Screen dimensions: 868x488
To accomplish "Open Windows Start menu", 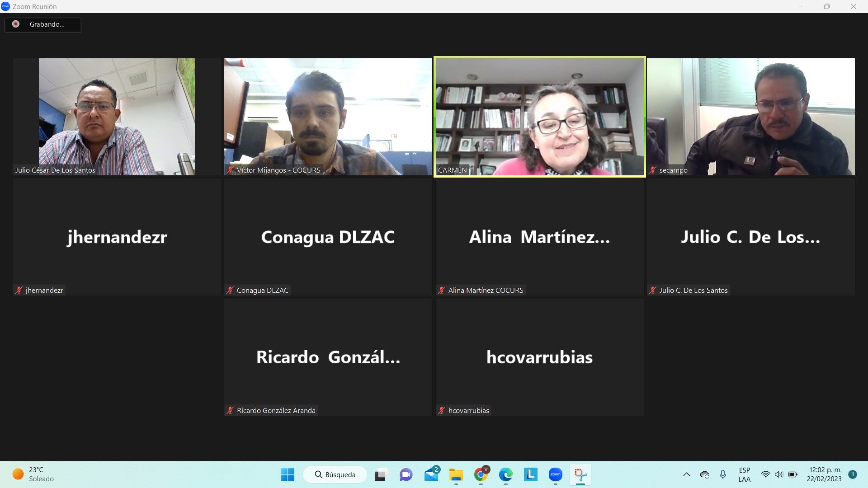I will [x=288, y=474].
